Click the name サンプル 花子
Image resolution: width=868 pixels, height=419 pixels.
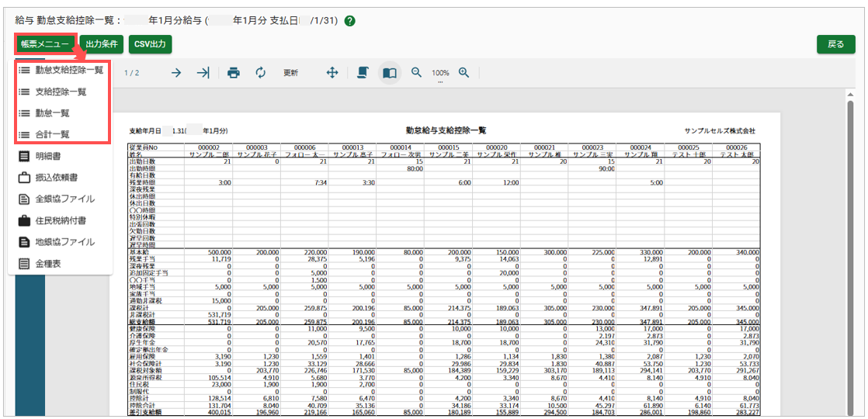click(257, 154)
